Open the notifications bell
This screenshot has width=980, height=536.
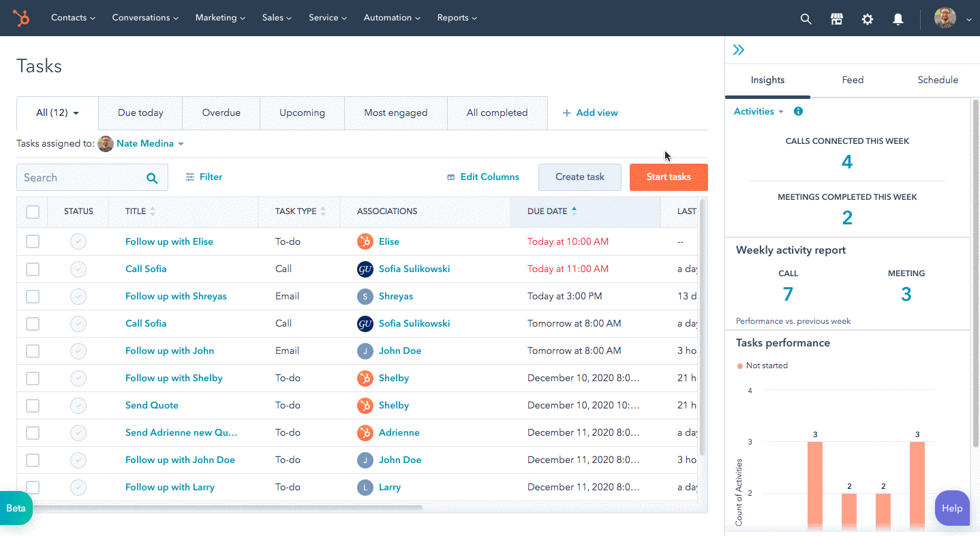[898, 19]
